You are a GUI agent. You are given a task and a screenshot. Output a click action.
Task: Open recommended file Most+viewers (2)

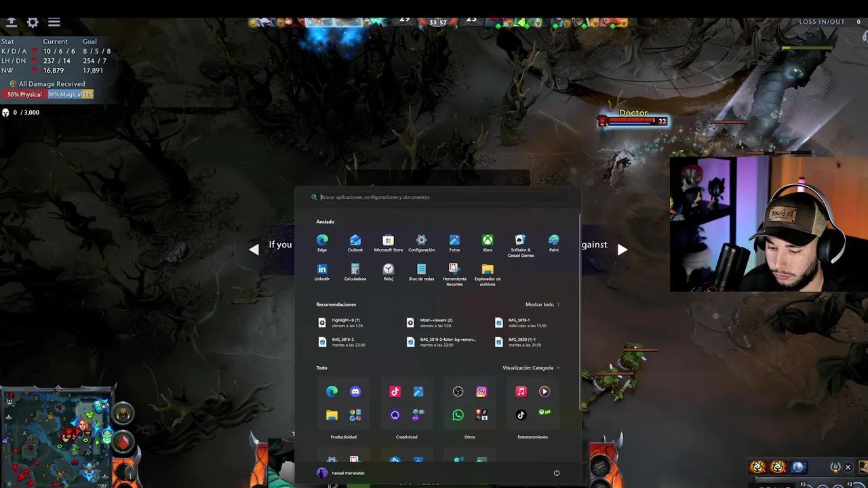click(431, 323)
